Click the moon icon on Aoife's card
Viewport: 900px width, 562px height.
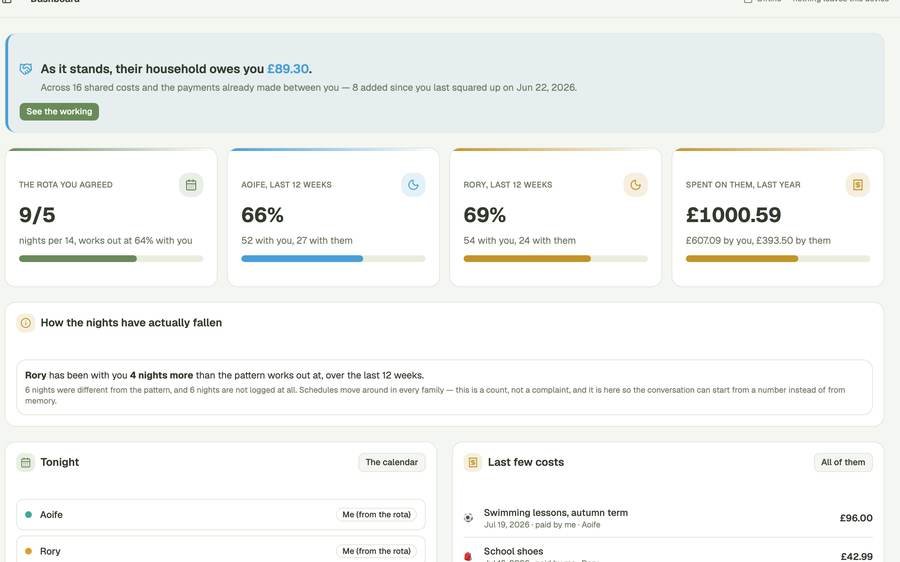pos(413,185)
